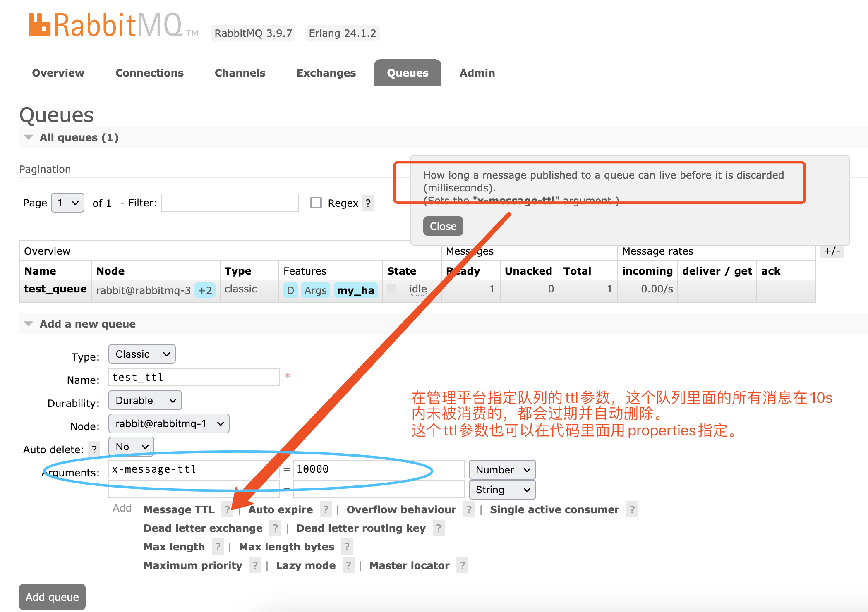The image size is (868, 612).
Task: Open help icon for Dead letter exchange
Action: tap(275, 528)
